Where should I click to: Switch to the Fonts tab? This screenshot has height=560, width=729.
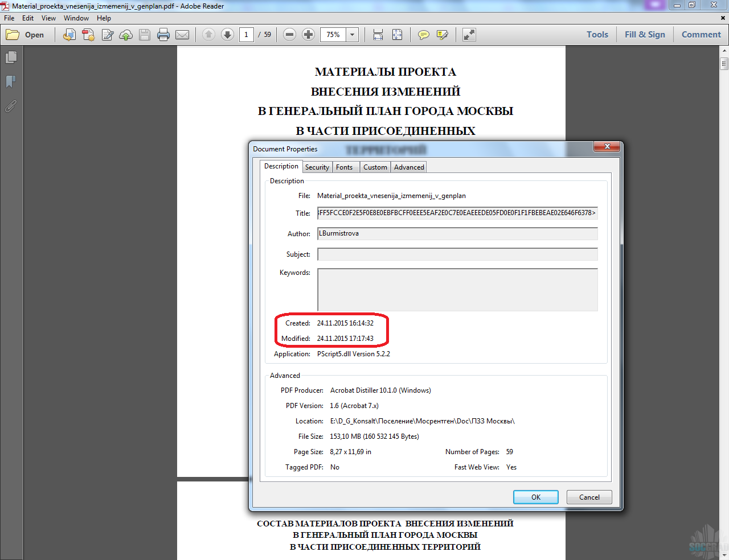click(344, 167)
